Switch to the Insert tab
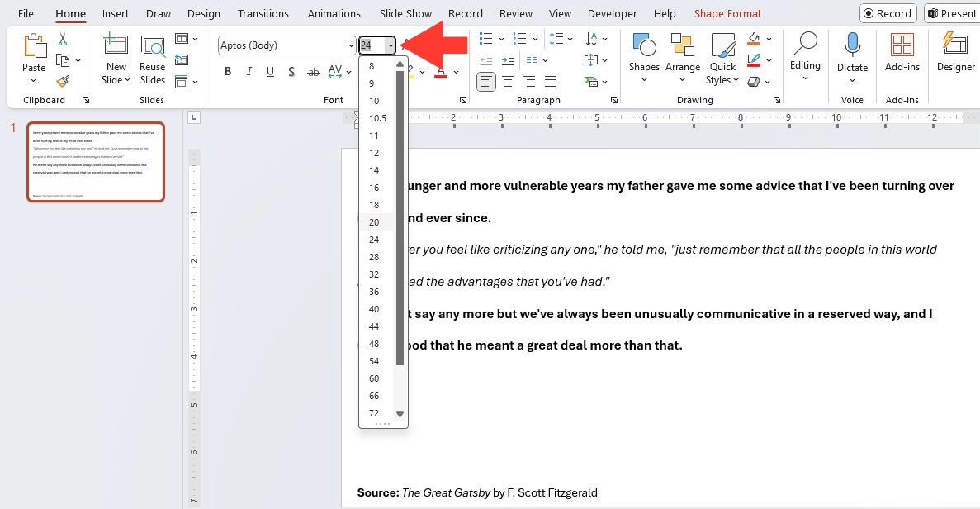Image resolution: width=980 pixels, height=509 pixels. pyautogui.click(x=115, y=13)
